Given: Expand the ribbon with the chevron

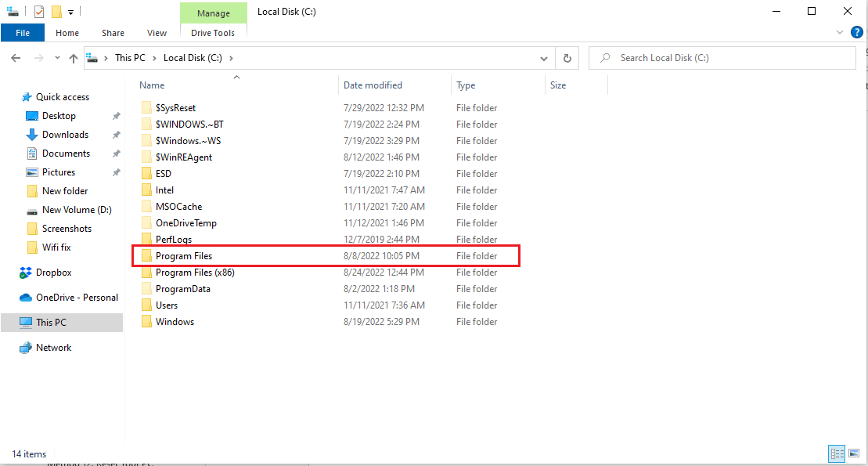Looking at the screenshot, I should pyautogui.click(x=839, y=33).
